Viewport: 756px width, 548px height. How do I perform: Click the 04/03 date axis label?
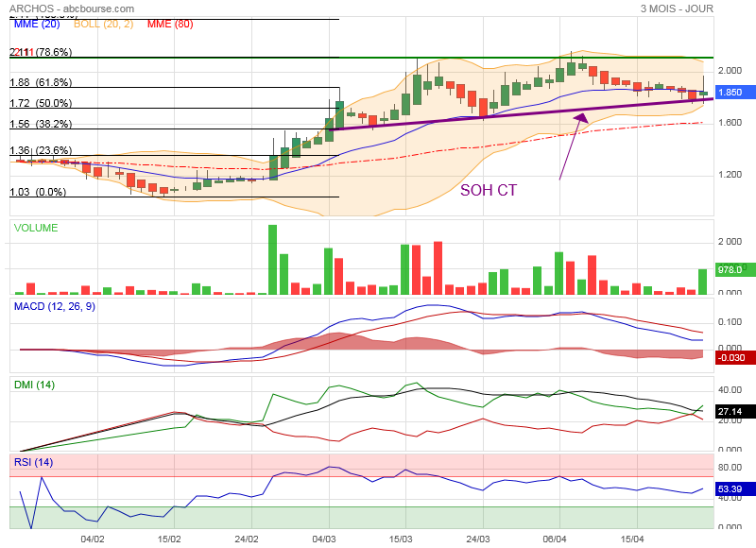coord(324,539)
